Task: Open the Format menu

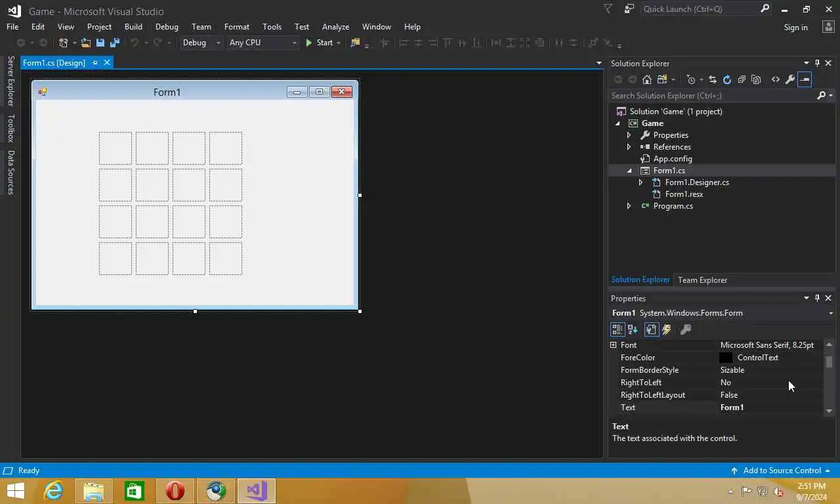Action: [237, 27]
